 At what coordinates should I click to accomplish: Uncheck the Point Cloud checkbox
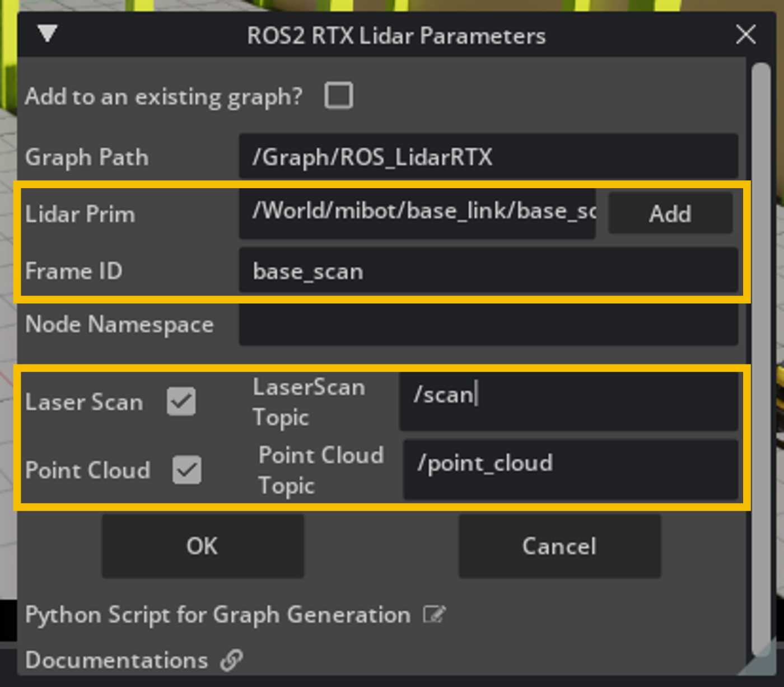(x=187, y=470)
